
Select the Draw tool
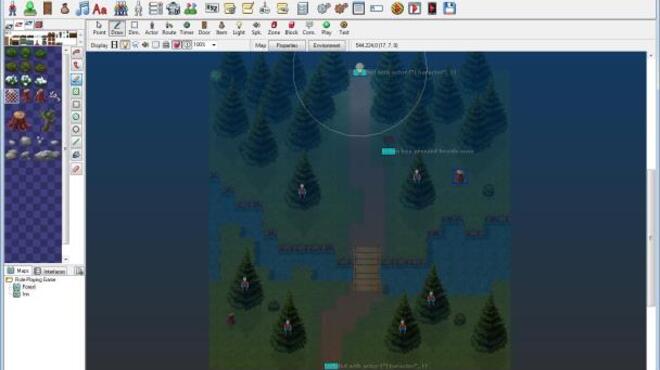pyautogui.click(x=117, y=28)
